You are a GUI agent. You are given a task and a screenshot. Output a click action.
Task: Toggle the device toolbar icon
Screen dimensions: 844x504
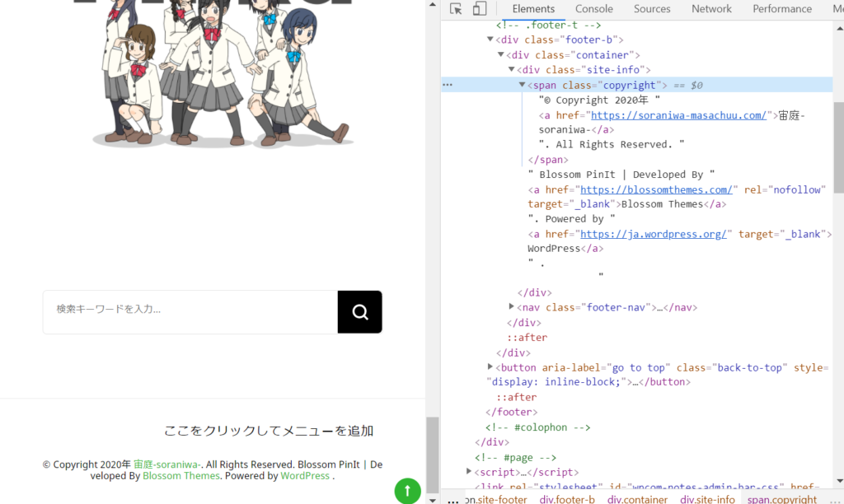(480, 9)
